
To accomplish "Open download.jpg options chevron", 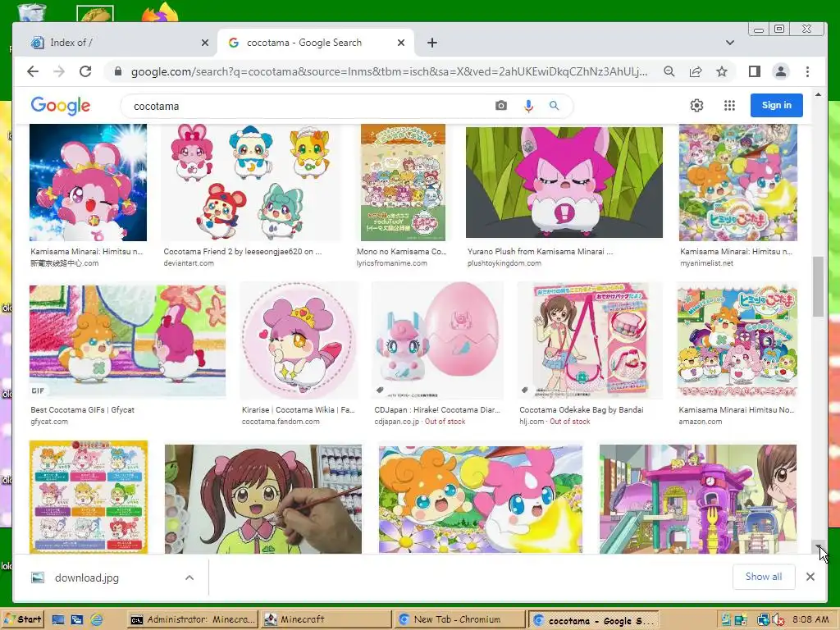I will point(189,577).
